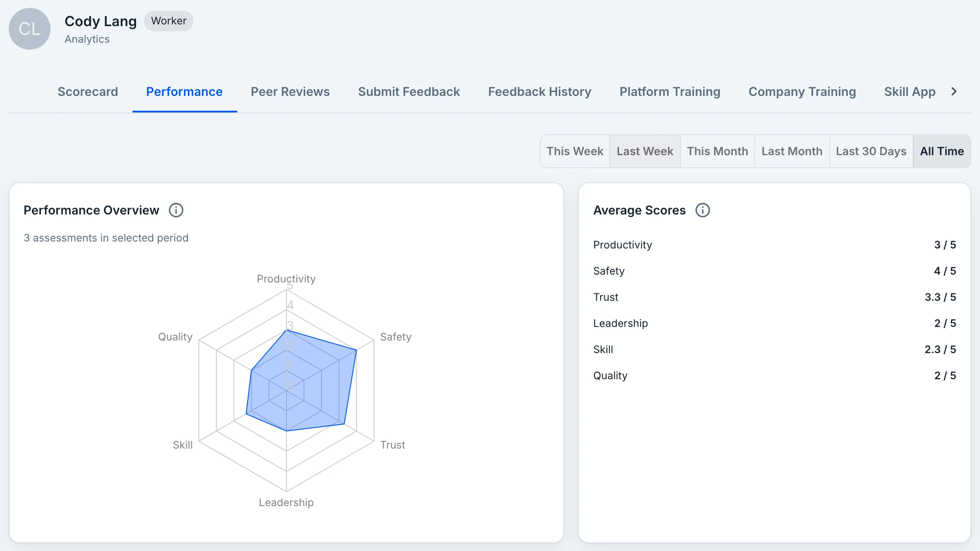Click the Safety radar axis label
Image resolution: width=980 pixels, height=551 pixels.
tap(396, 337)
